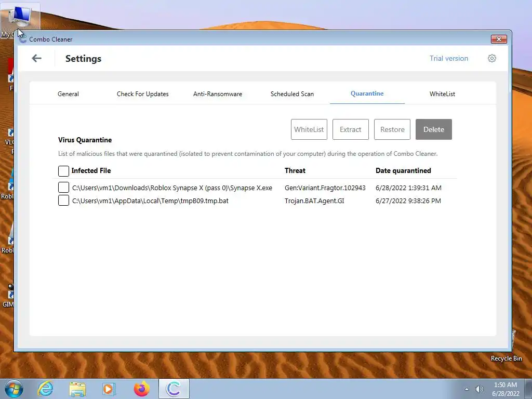Launch Firefox from the taskbar

[x=141, y=389]
